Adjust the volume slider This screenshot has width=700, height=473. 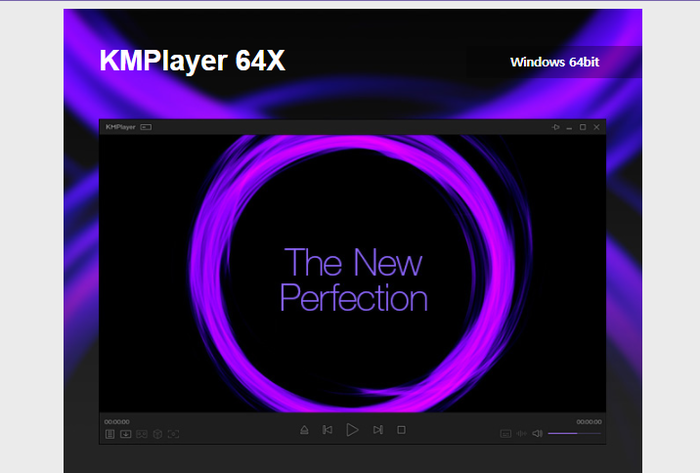tap(574, 433)
